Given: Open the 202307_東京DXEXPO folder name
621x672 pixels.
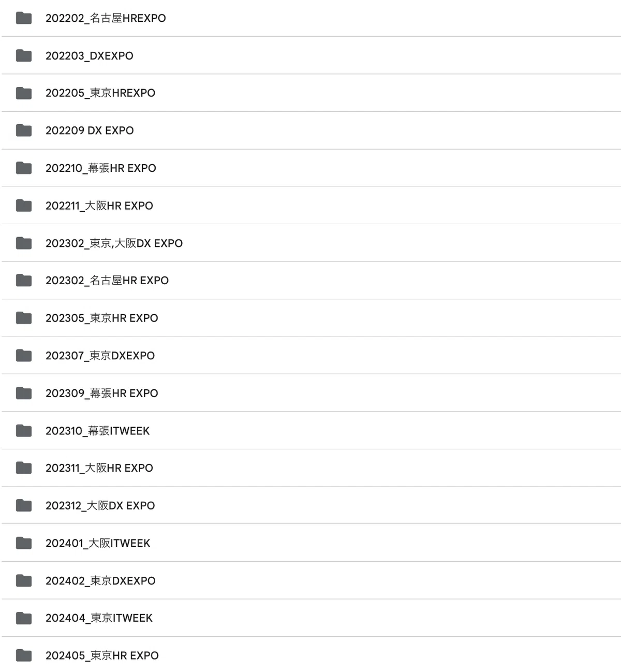Looking at the screenshot, I should pyautogui.click(x=100, y=356).
